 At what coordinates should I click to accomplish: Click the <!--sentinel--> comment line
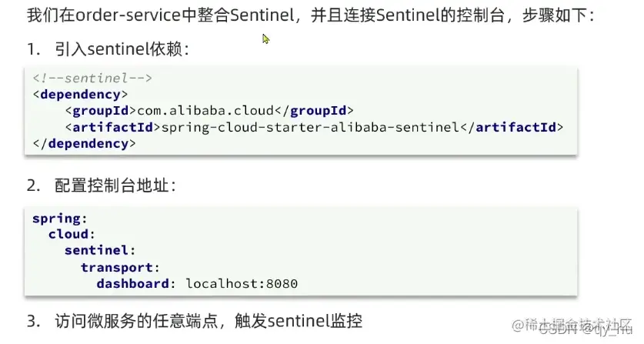(x=92, y=78)
